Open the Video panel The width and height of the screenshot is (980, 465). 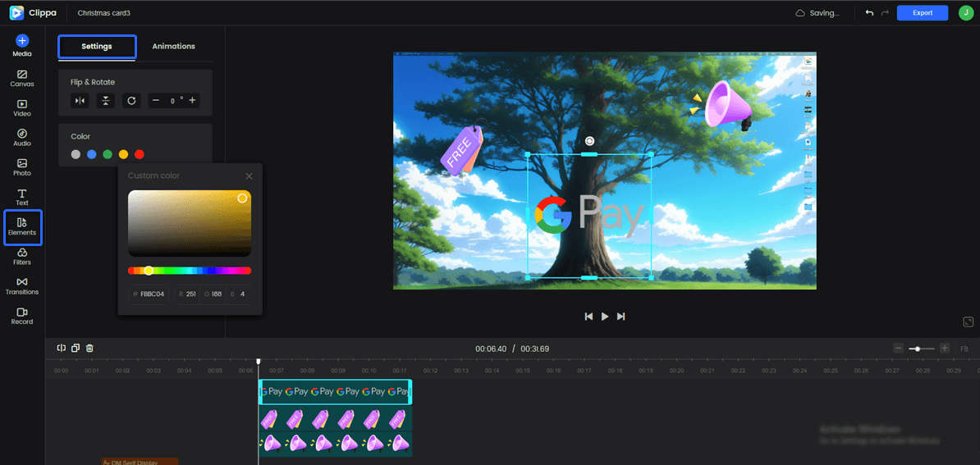coord(22,108)
